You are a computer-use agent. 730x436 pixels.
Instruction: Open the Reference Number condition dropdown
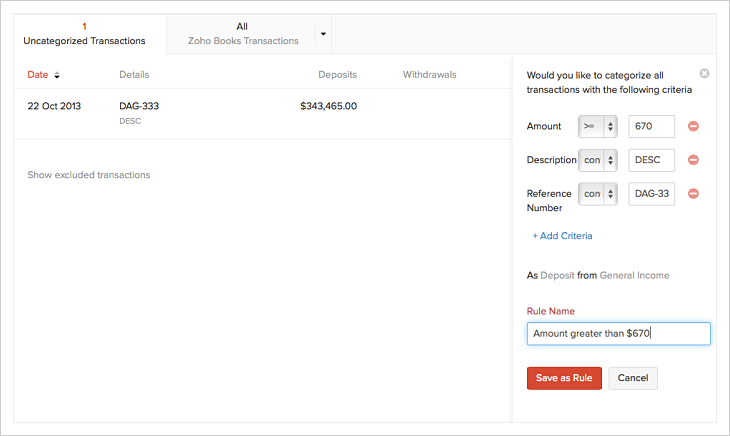598,194
